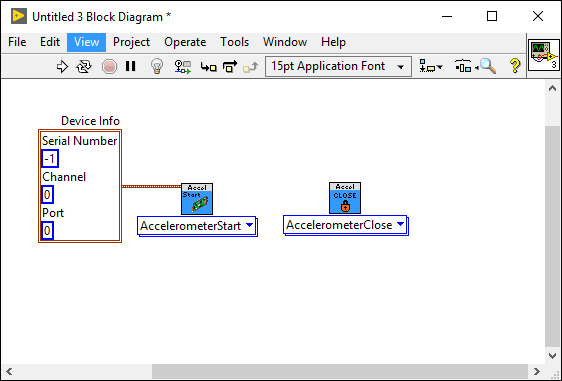Click the Port value field
The width and height of the screenshot is (562, 381).
[x=47, y=230]
